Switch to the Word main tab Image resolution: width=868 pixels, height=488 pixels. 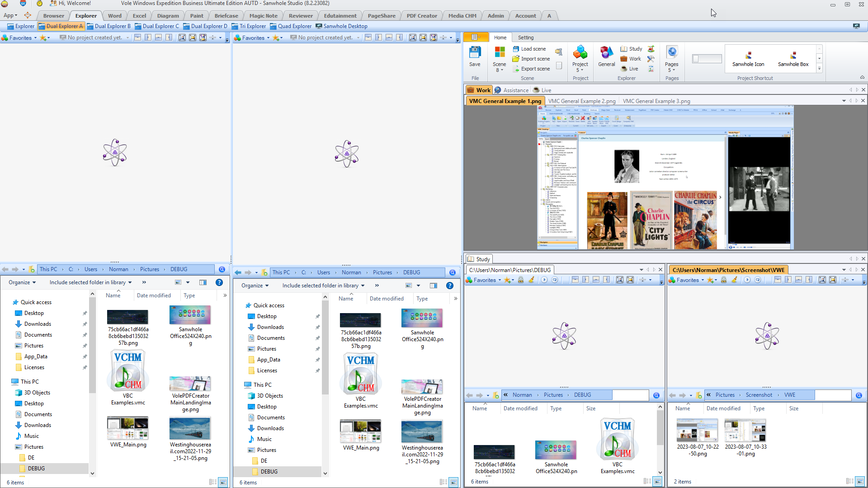click(x=114, y=16)
